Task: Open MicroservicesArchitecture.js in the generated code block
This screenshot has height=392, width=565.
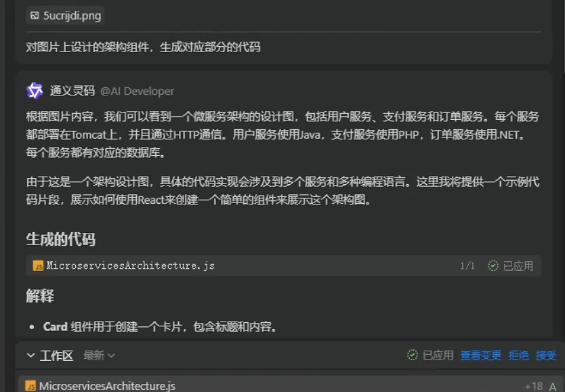Action: point(131,265)
